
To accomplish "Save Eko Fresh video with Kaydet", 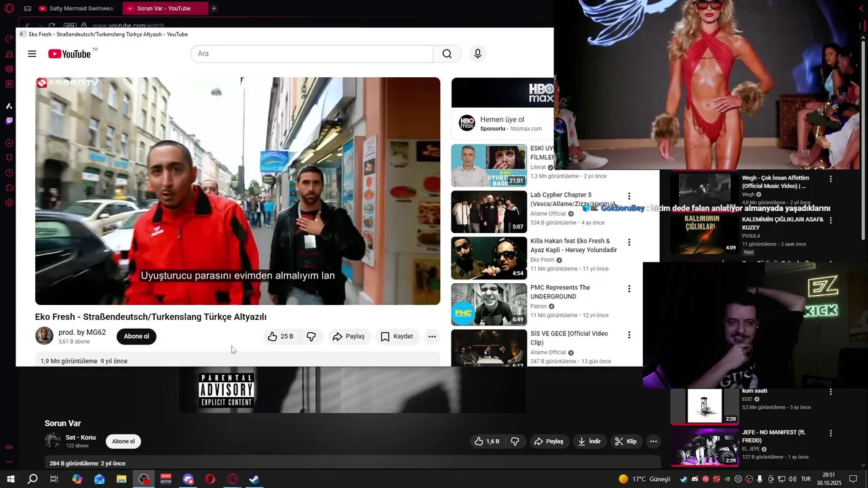I will [x=397, y=336].
